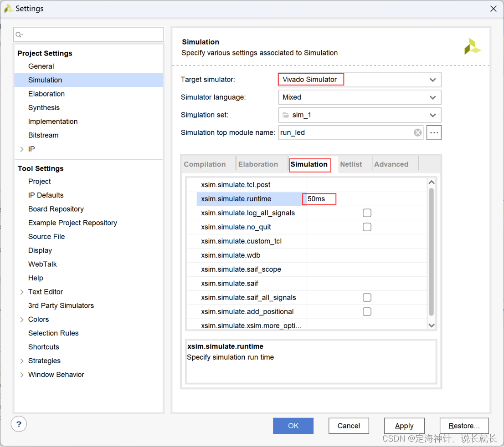Switch to the Netlist tab

pyautogui.click(x=351, y=164)
